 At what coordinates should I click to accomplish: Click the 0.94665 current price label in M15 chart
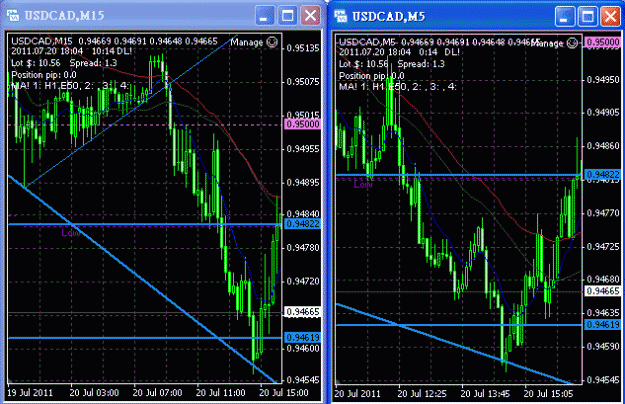pos(303,312)
